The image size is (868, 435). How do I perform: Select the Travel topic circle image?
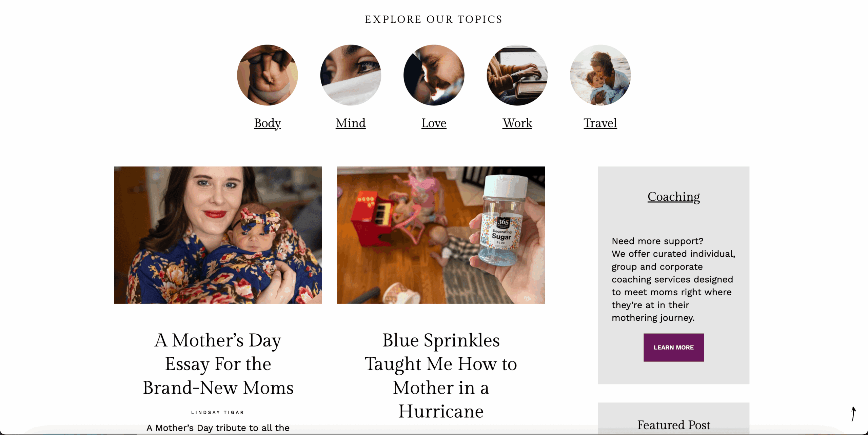600,75
